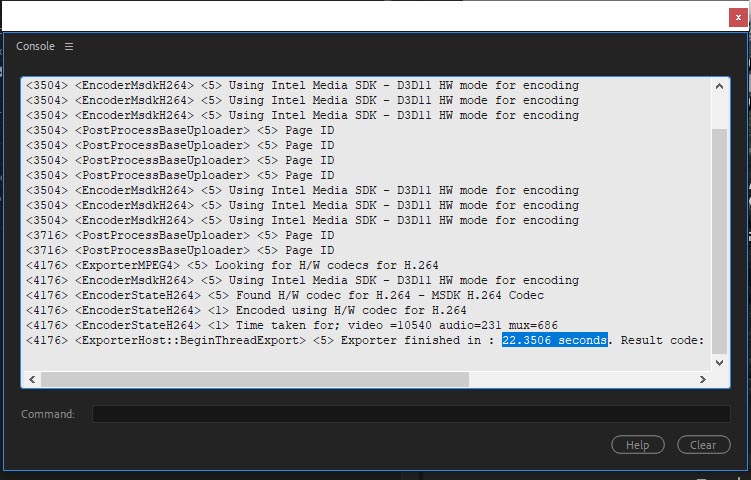Screen dimensions: 751x480
Task: Select the Console panel title tab
Action: coord(35,46)
